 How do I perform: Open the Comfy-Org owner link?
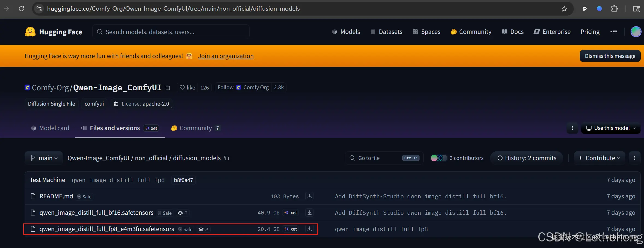click(51, 88)
